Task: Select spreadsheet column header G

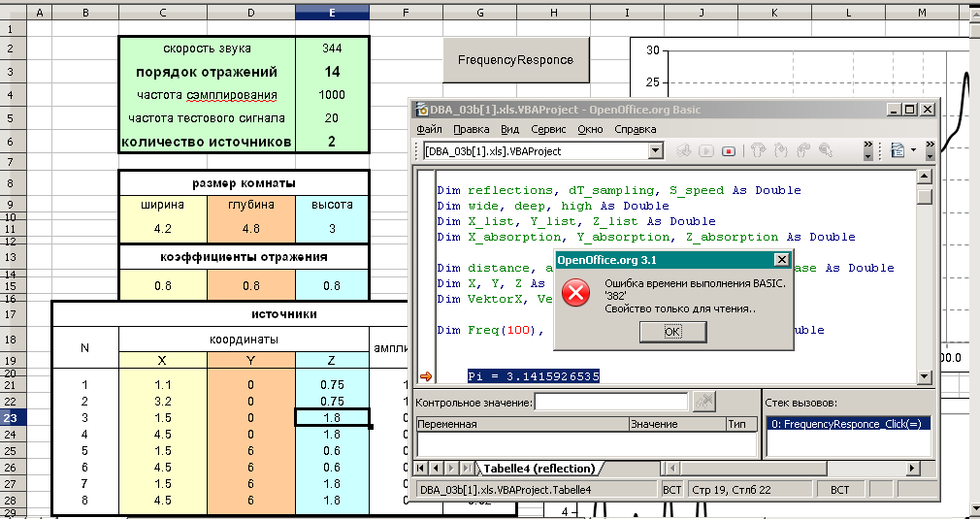Action: coord(479,13)
